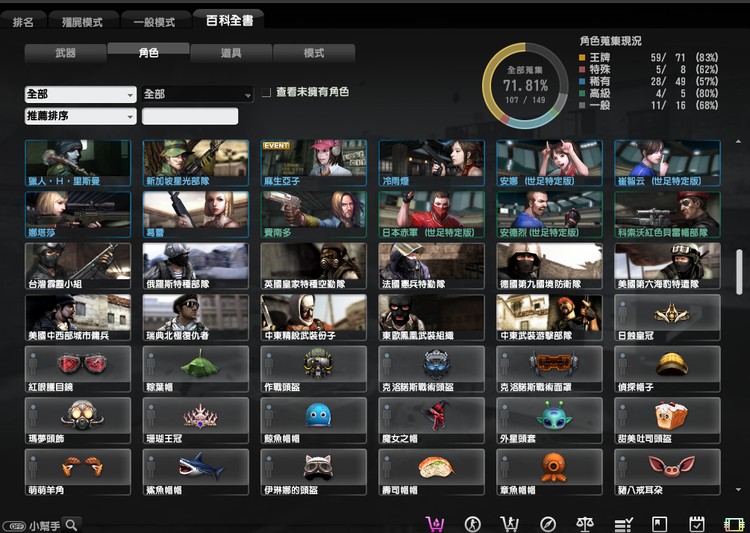Select the 章魚帽帽 octopus hat icon
The image size is (750, 533).
pyautogui.click(x=554, y=466)
